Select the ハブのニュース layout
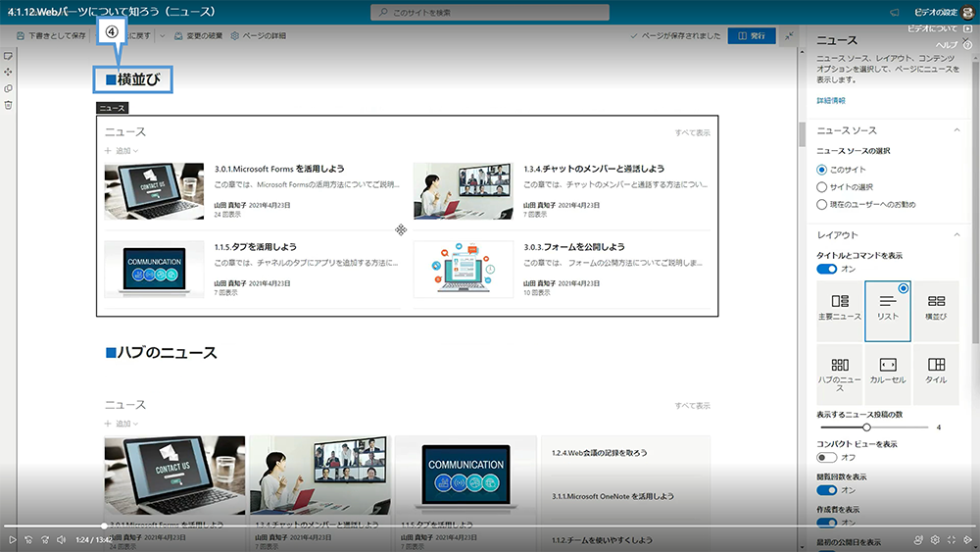Image resolution: width=980 pixels, height=552 pixels. [840, 374]
